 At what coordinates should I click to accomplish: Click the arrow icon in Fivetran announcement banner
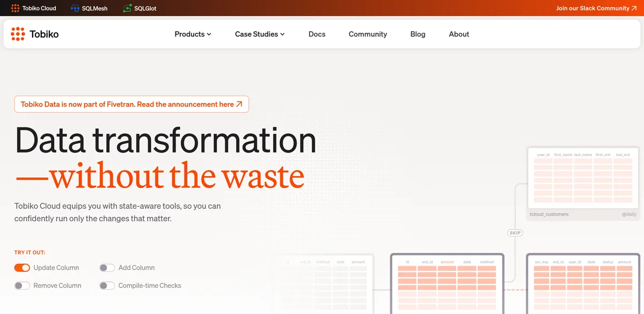pos(239,104)
